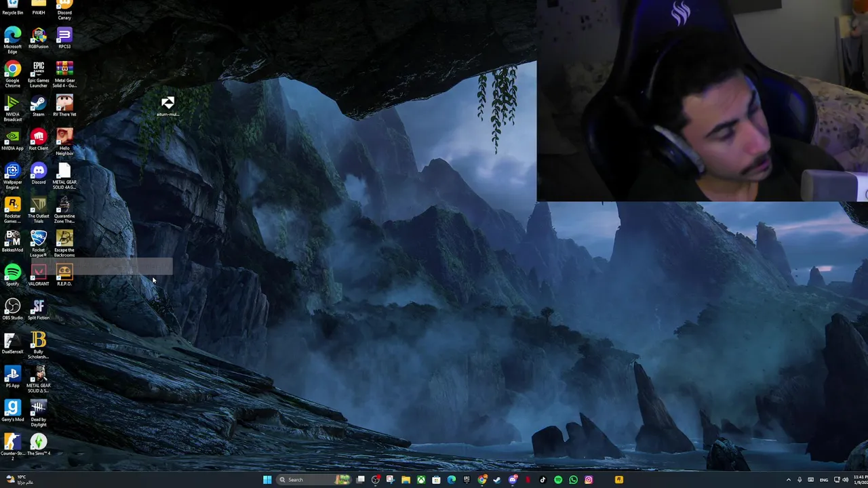The image size is (868, 488).
Task: Click the microphone icon in the system tray
Action: [x=800, y=480]
